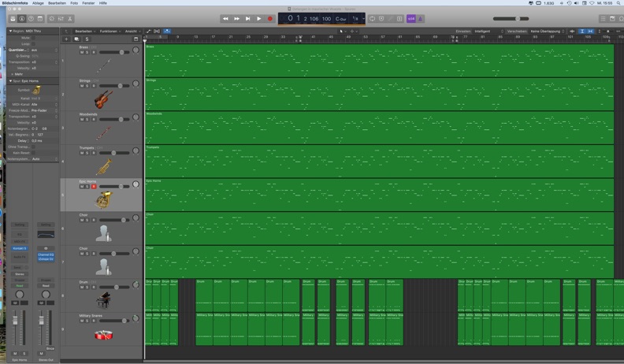This screenshot has height=364, width=624.
Task: Click the trumpet icon on Trumpets track
Action: coord(104,167)
